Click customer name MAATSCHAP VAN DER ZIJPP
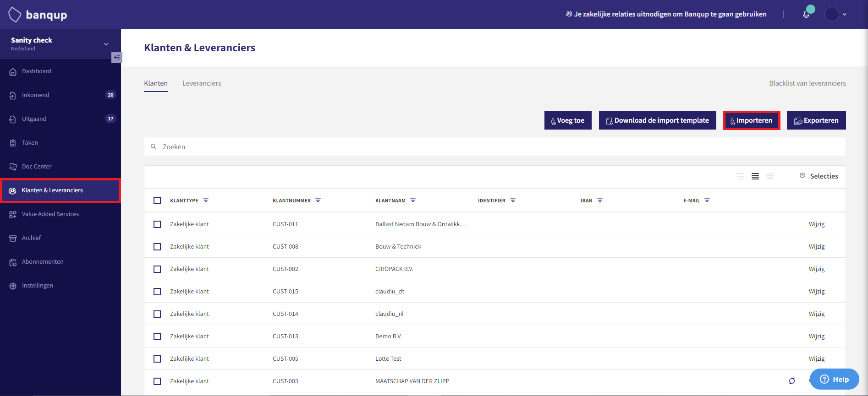 [412, 381]
